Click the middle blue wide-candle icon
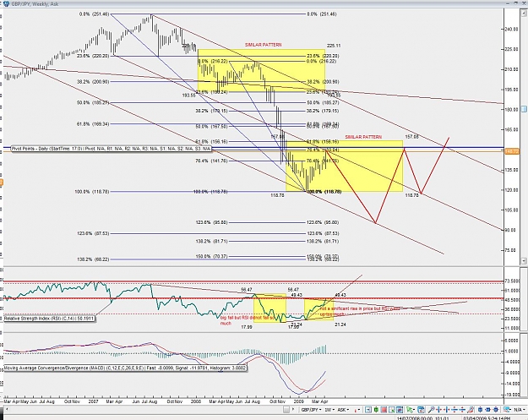Viewport: 528px width, 420px height. (x=488, y=410)
